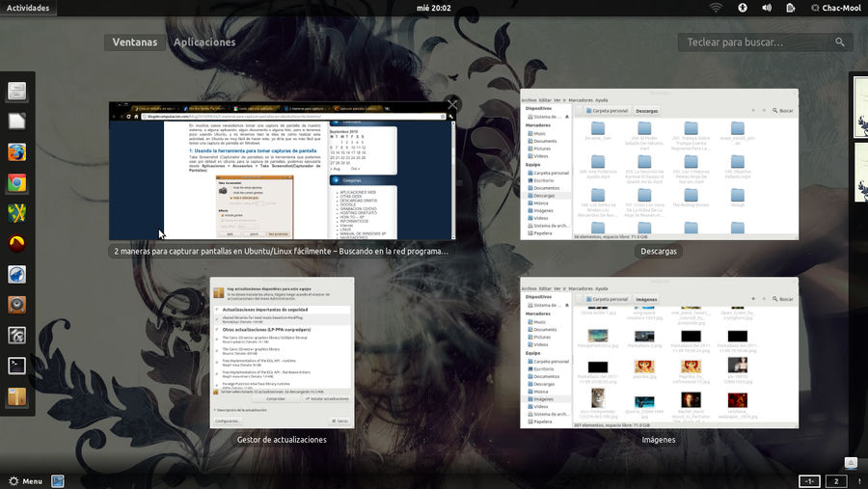The width and height of the screenshot is (868, 489).
Task: Switch to workspace 1 in bottom switcher
Action: 809,481
